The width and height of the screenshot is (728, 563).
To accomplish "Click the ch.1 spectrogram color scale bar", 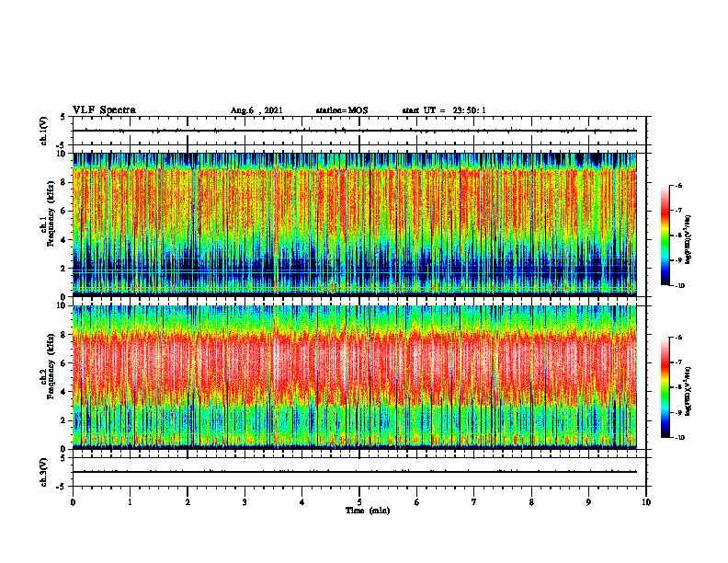I will [665, 236].
